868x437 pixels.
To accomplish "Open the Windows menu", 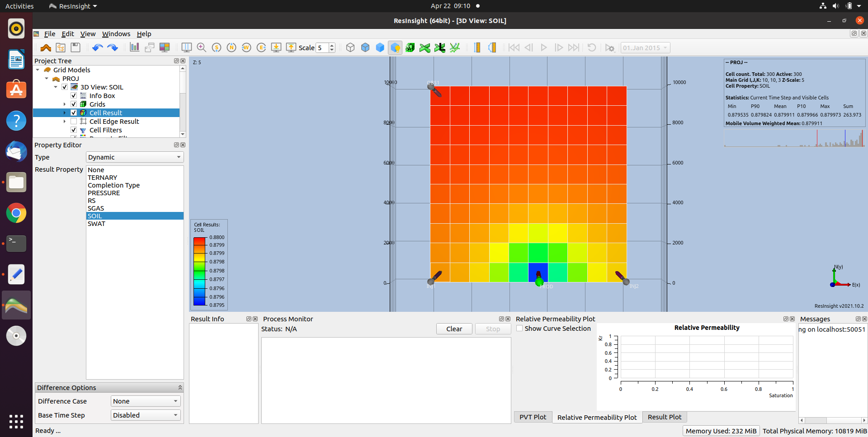I will point(116,34).
